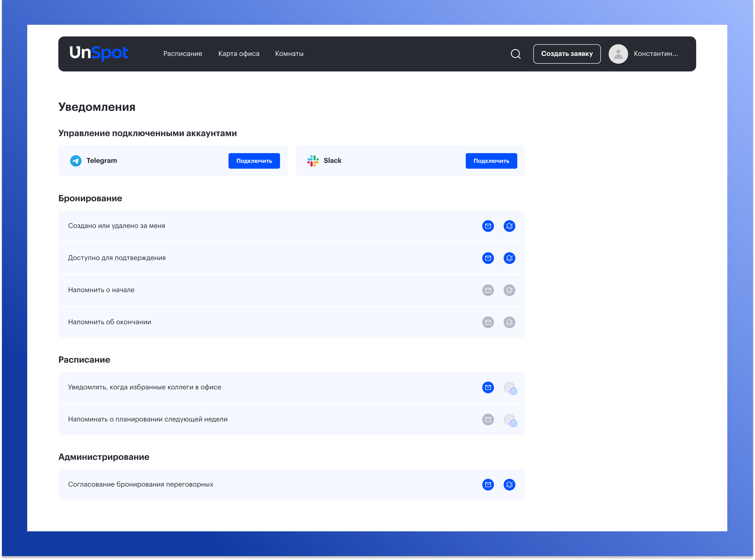Connect the Slack account
This screenshot has height=560, width=755.
[x=491, y=161]
